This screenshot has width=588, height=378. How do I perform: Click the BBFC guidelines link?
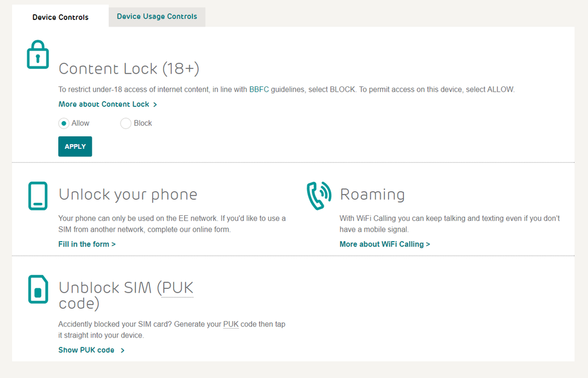[x=258, y=89]
